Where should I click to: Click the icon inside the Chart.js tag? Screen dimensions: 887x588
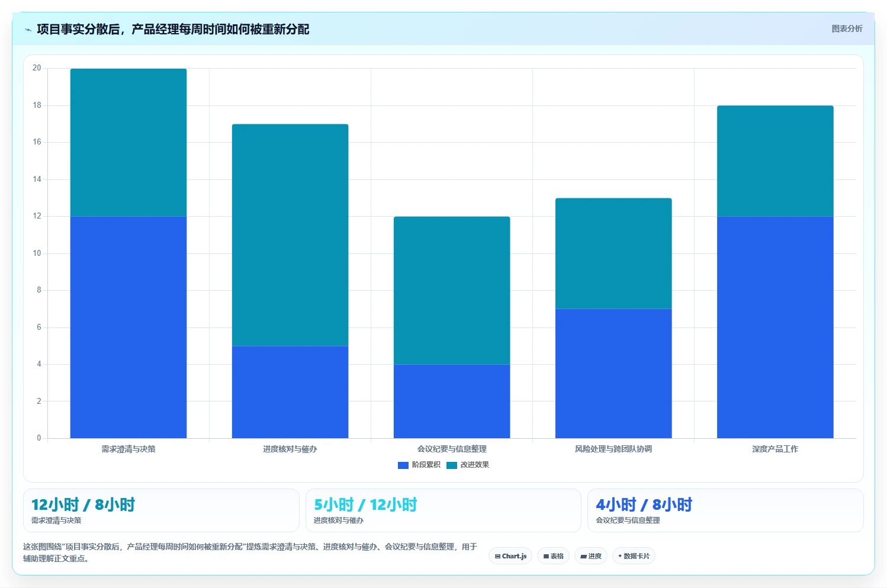click(497, 557)
